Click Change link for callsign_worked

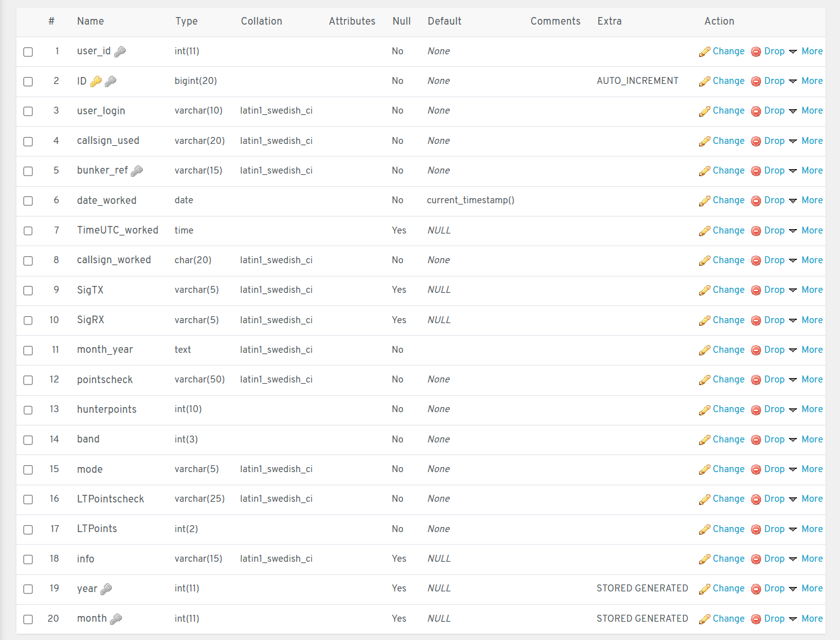728,260
